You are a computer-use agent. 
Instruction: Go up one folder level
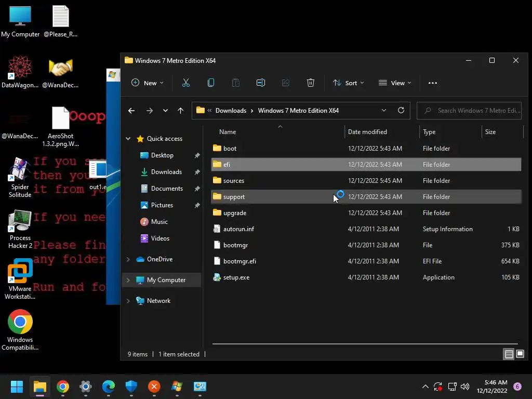[x=180, y=111]
